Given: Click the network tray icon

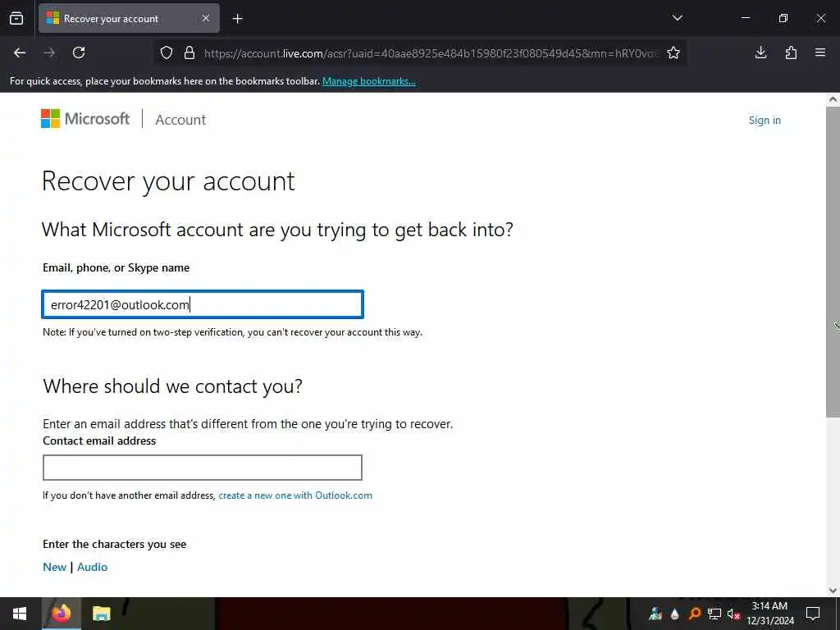Looking at the screenshot, I should coord(714,614).
